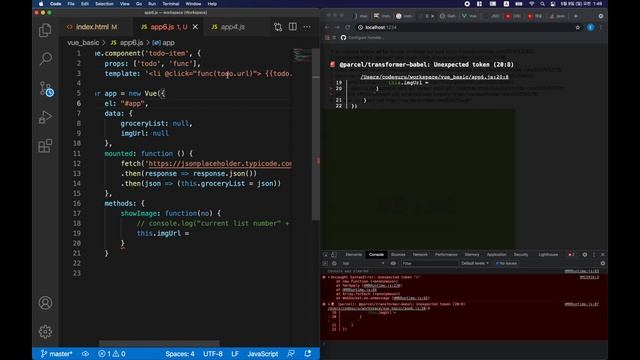This screenshot has width=640, height=360.
Task: Switch to the DevTools Application tab
Action: click(496, 255)
